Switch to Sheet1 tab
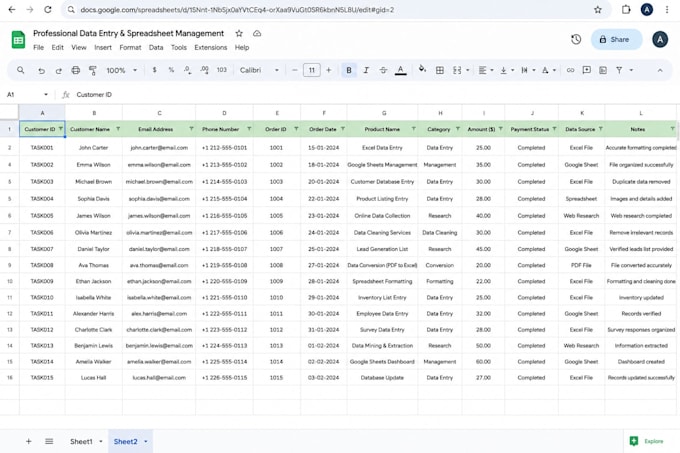The height and width of the screenshot is (453, 680). click(x=81, y=441)
